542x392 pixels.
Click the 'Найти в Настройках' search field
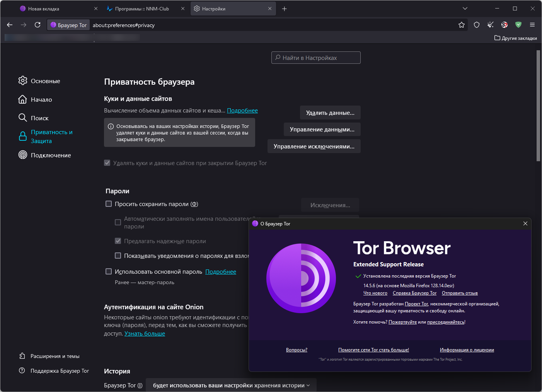pos(316,58)
